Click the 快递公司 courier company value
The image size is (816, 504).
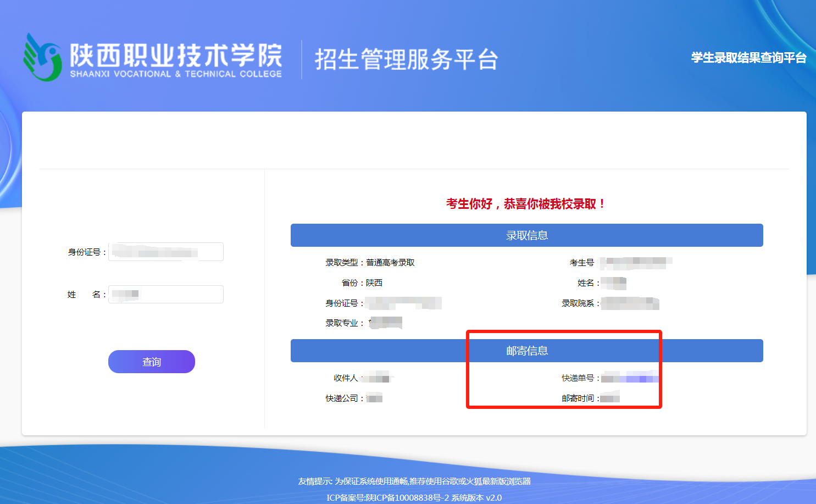click(x=374, y=398)
